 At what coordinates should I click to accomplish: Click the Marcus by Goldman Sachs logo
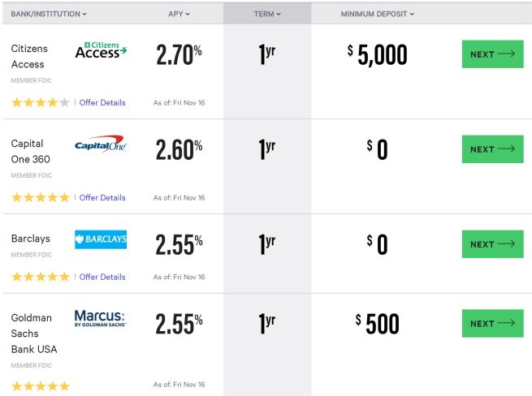101,318
